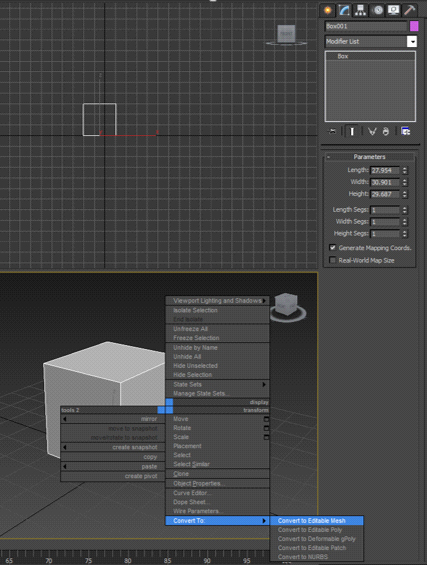
Task: Choose Convert to Editable Mesh
Action: (x=317, y=521)
